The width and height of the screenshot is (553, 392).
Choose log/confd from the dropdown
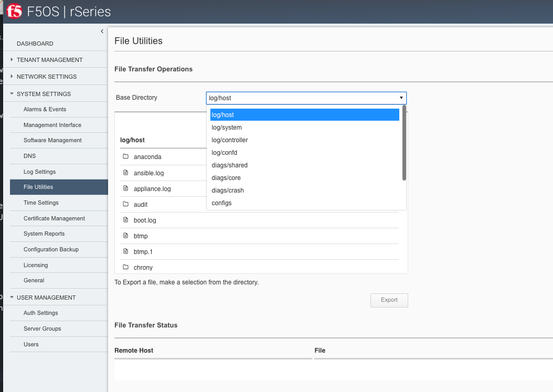tap(305, 152)
